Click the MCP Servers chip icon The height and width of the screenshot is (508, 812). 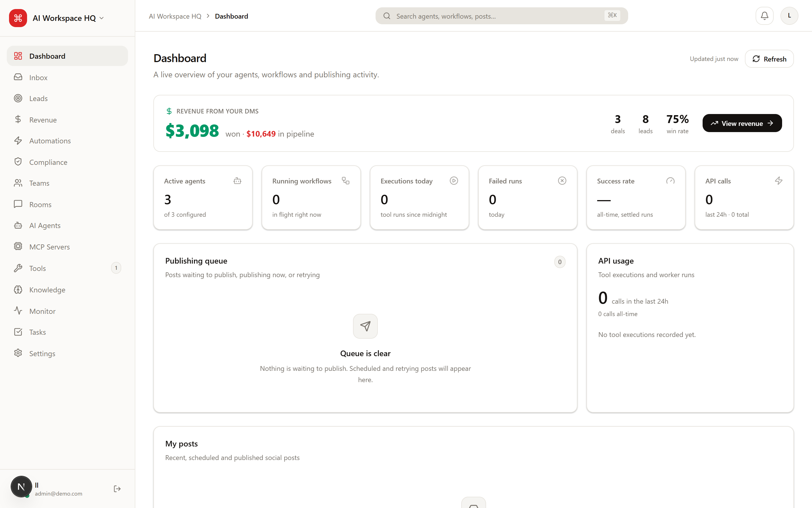(18, 247)
